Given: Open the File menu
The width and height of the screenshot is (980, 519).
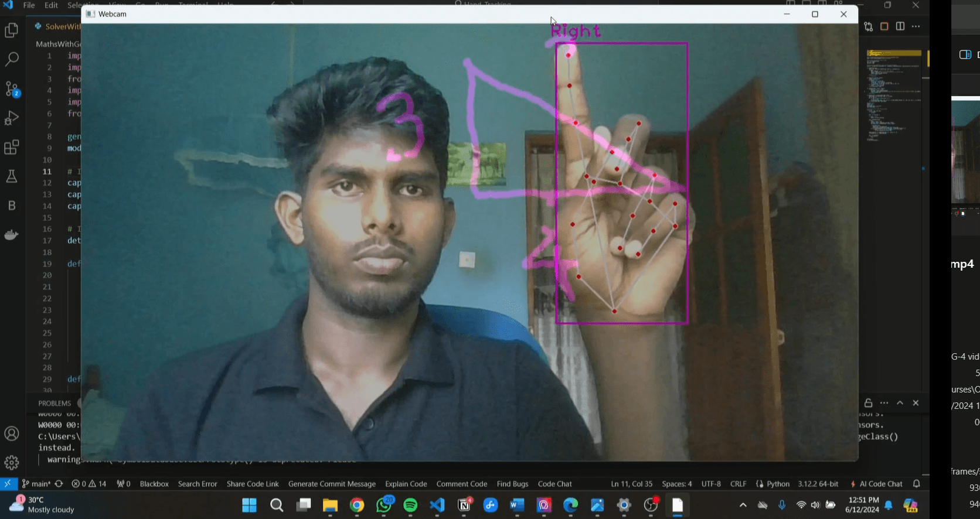Looking at the screenshot, I should (29, 5).
